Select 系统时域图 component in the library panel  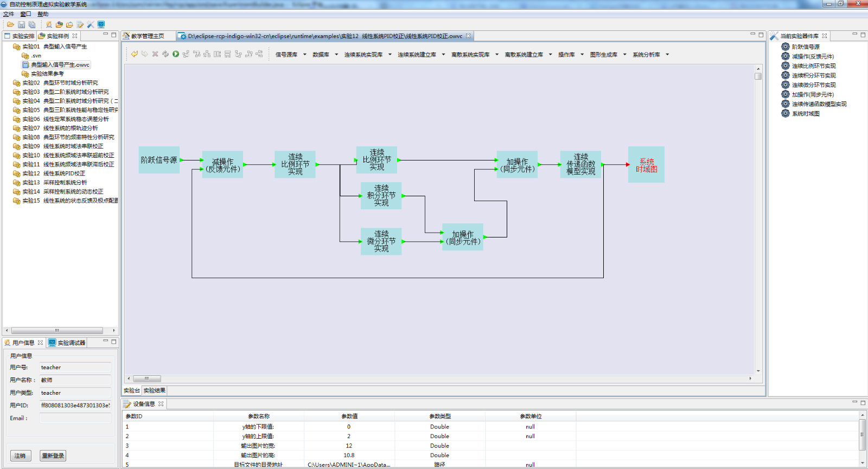(805, 114)
